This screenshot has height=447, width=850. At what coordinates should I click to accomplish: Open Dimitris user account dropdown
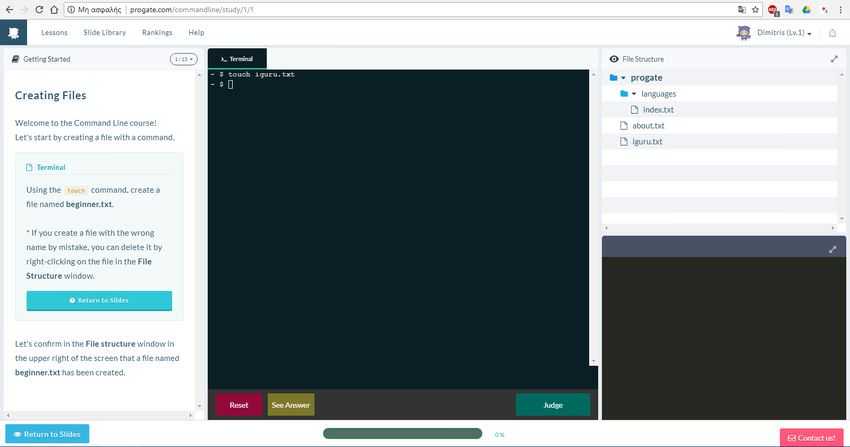pos(784,33)
